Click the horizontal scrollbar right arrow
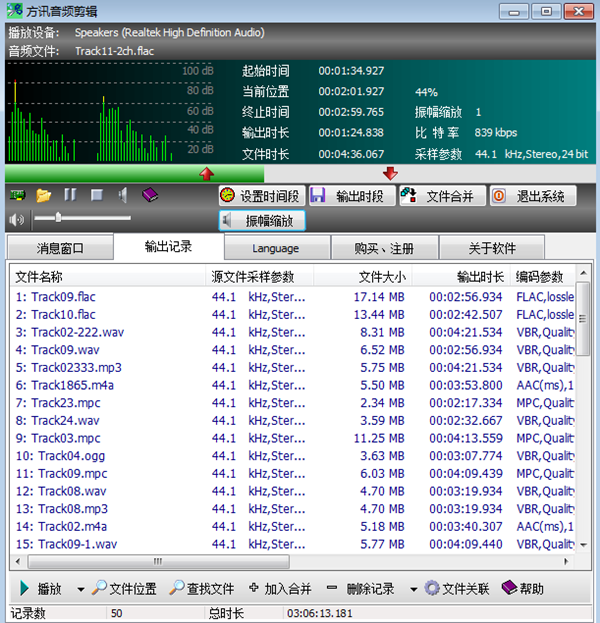 tap(566, 561)
